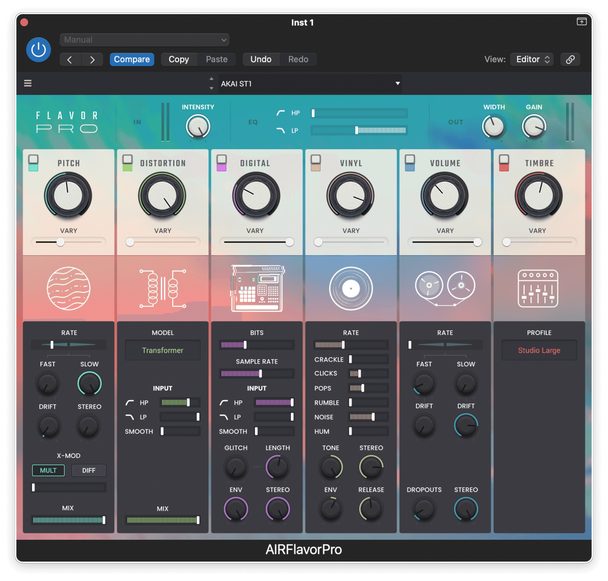Click the Compare button

pyautogui.click(x=131, y=60)
